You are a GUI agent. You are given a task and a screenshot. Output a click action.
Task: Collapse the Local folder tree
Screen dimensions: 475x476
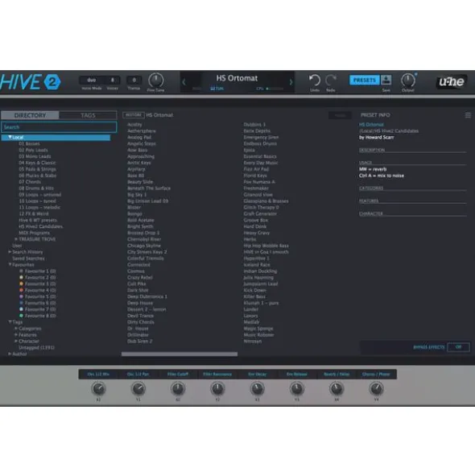click(10, 137)
